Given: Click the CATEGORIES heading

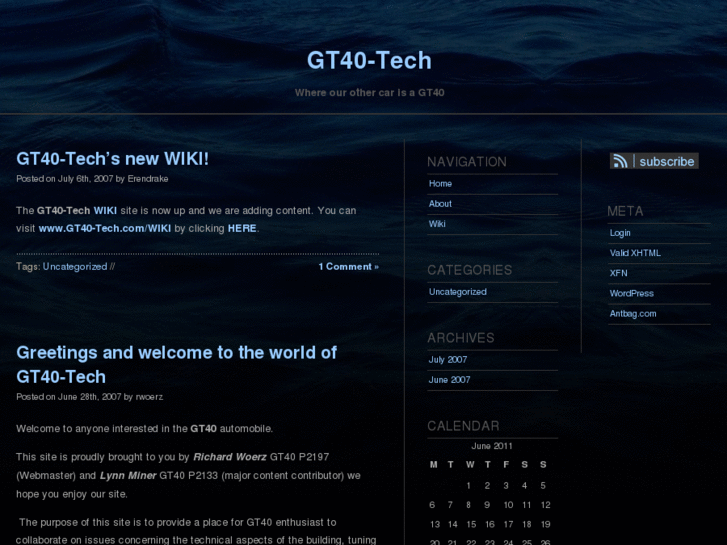Looking at the screenshot, I should [470, 270].
